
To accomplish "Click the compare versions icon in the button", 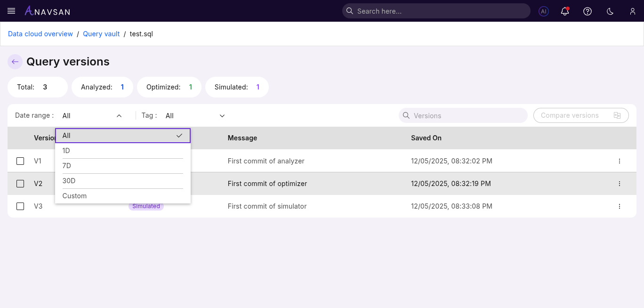I will click(617, 115).
